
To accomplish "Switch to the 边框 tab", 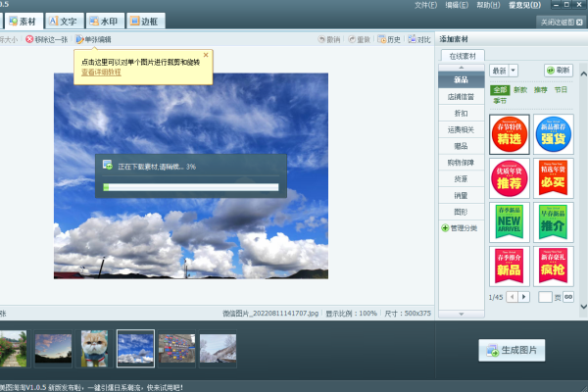I will [x=145, y=21].
